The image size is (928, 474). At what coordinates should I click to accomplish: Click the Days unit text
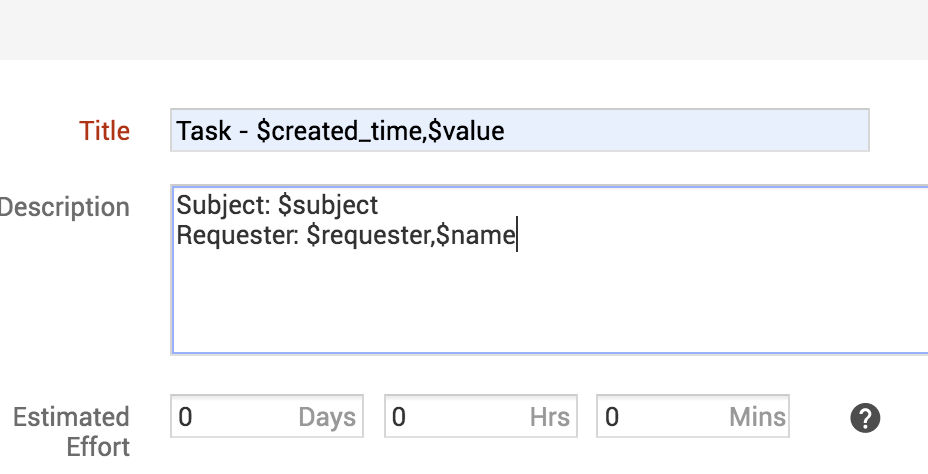[x=327, y=417]
